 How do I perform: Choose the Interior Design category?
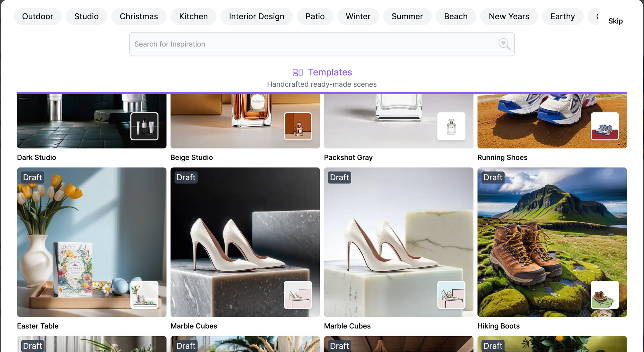[256, 16]
